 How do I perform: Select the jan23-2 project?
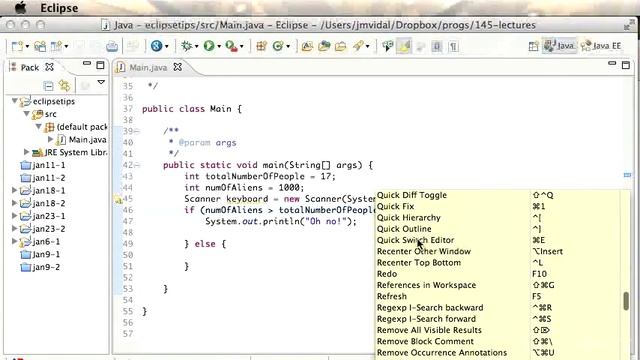[43, 229]
